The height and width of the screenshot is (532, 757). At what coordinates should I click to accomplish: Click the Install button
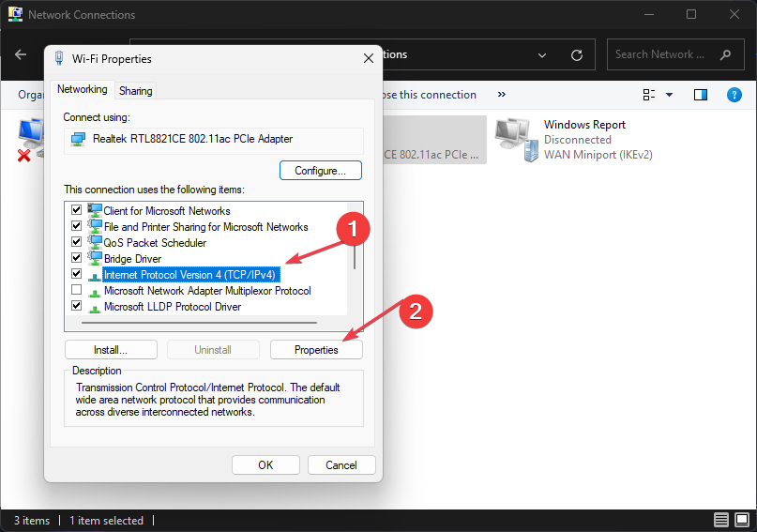111,350
